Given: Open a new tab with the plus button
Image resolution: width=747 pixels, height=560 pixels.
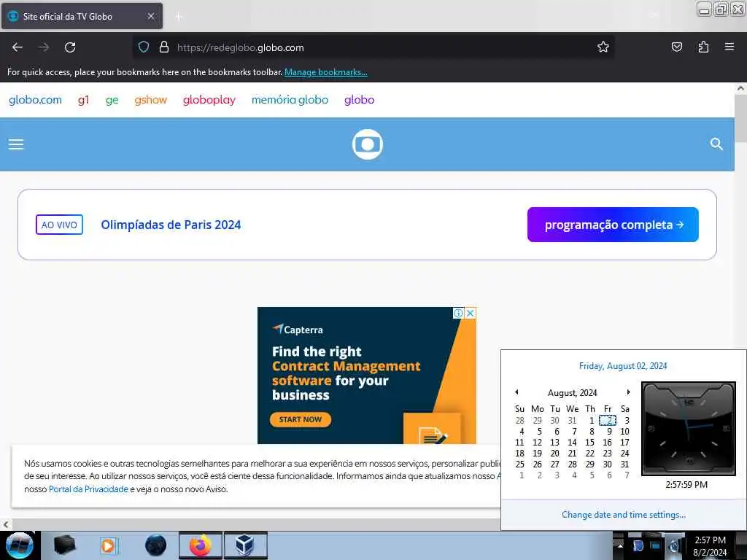Looking at the screenshot, I should tap(179, 17).
